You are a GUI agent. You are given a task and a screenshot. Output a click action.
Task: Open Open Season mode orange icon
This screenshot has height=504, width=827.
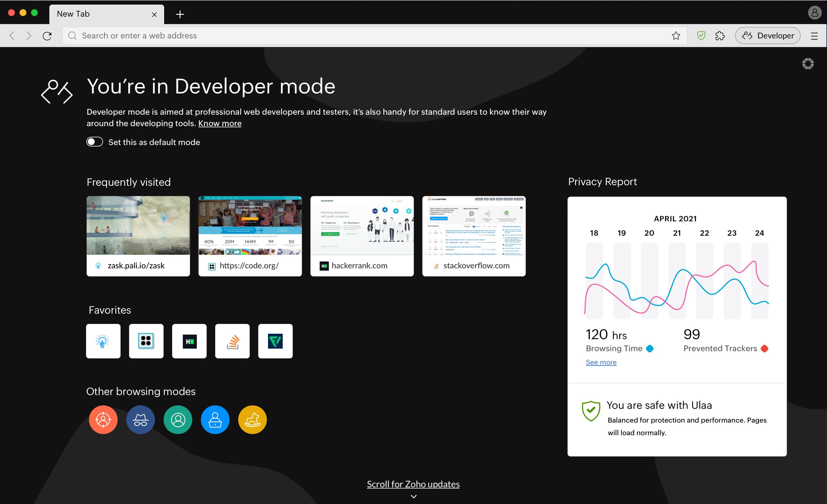103,419
